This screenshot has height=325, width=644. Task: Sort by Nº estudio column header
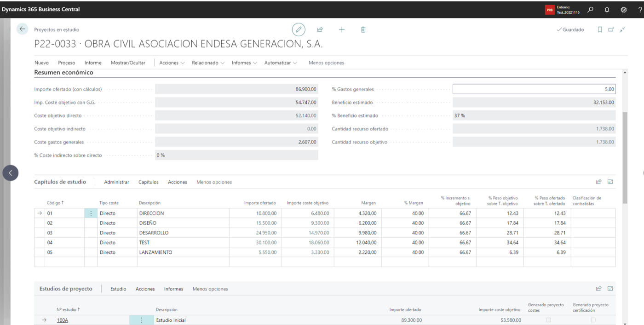point(68,309)
